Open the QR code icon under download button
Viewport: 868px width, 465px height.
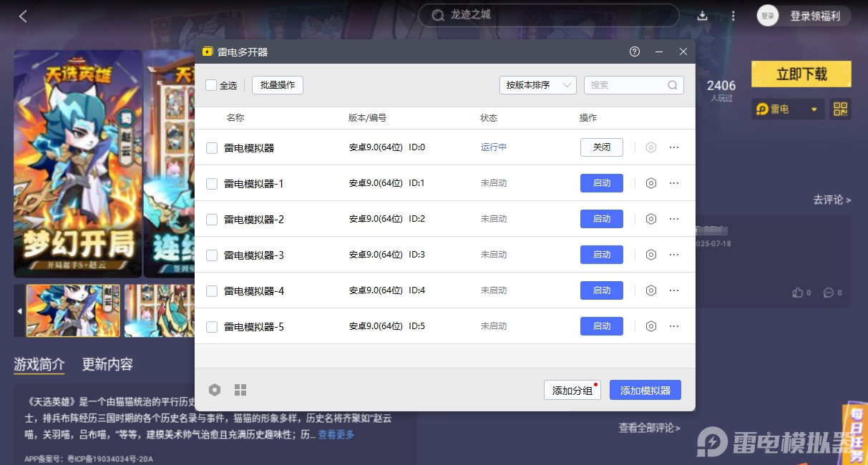point(840,109)
